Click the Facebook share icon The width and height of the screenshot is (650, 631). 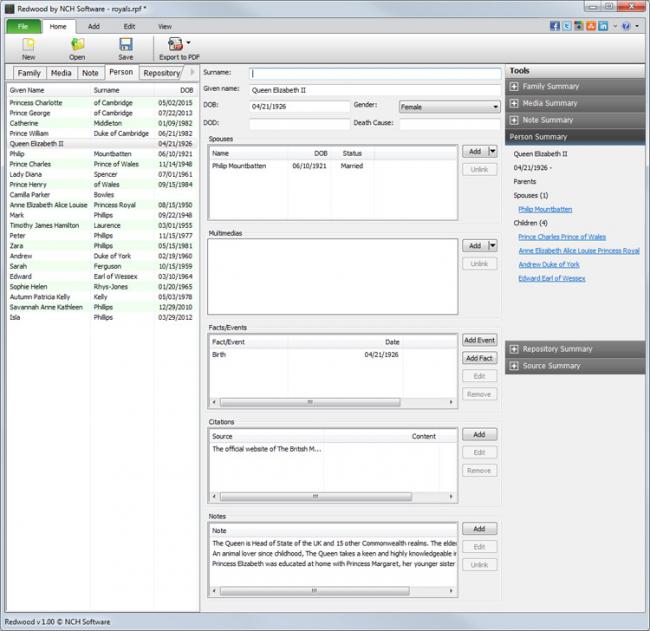[x=553, y=26]
